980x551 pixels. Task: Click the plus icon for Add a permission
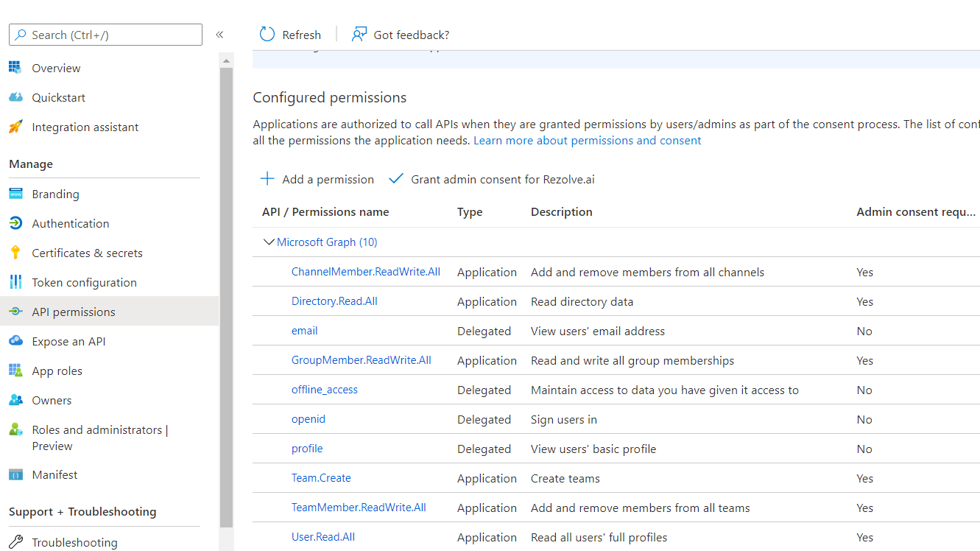pyautogui.click(x=267, y=179)
